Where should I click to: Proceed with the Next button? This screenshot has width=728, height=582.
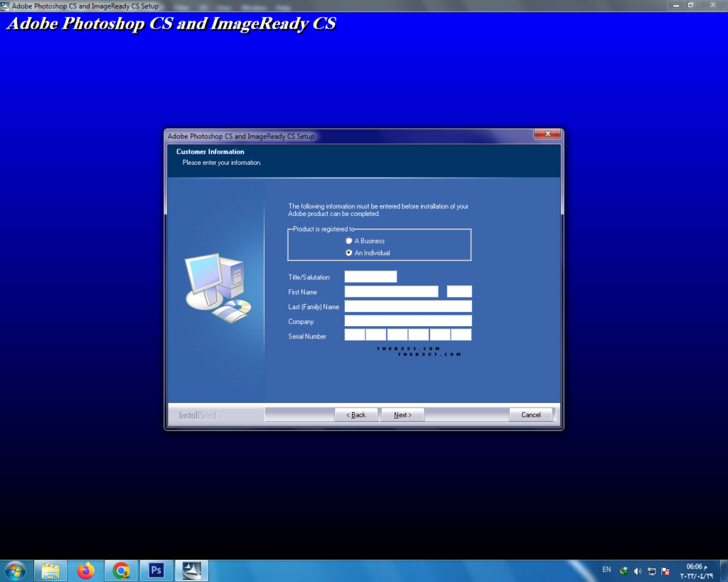click(402, 415)
